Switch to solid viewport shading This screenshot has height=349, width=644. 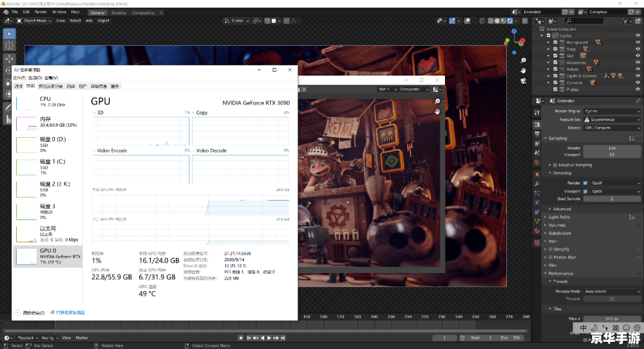(x=497, y=20)
